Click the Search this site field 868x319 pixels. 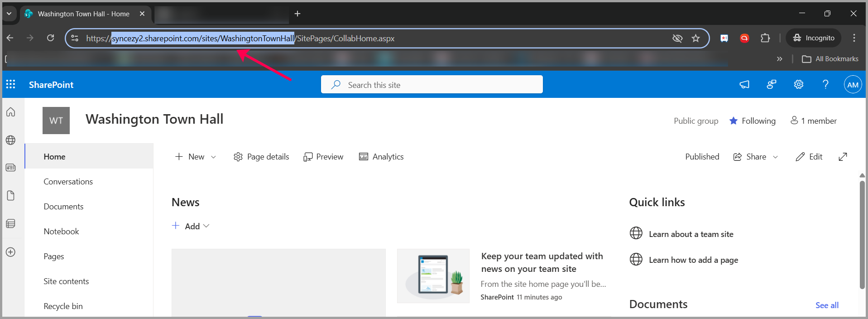point(432,85)
